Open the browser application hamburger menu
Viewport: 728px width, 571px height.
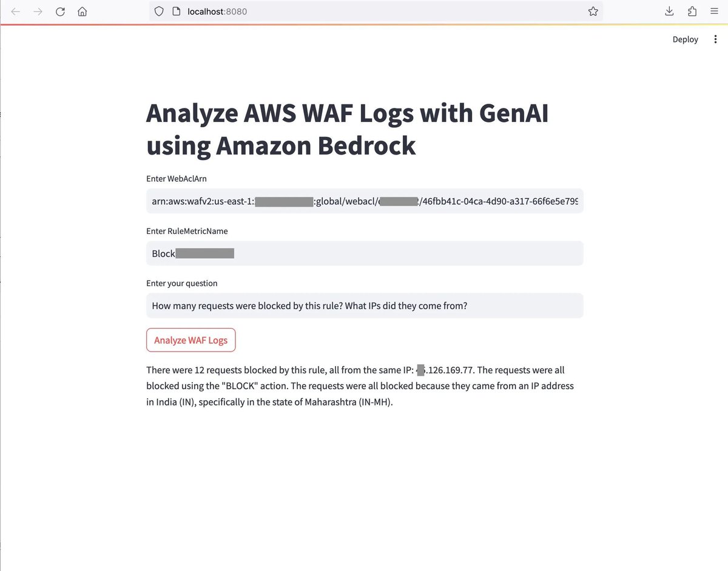click(x=714, y=12)
